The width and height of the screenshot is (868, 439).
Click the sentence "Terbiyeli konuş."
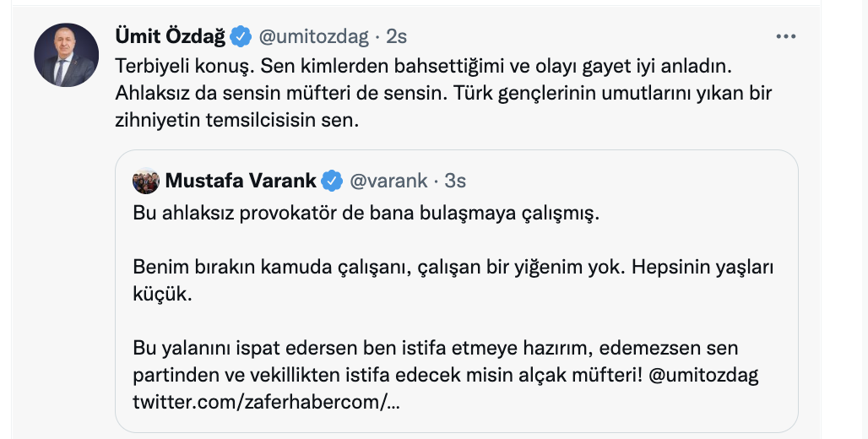[x=177, y=65]
